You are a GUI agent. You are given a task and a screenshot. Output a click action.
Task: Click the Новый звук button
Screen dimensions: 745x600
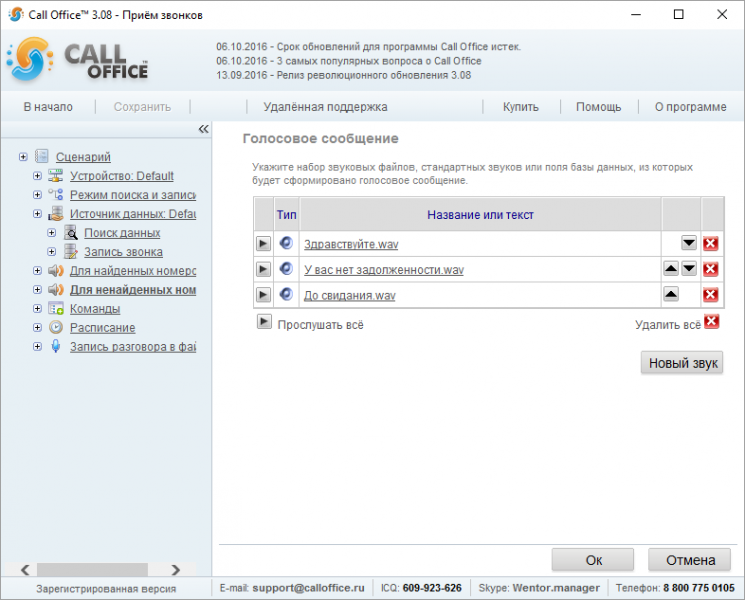pos(682,363)
